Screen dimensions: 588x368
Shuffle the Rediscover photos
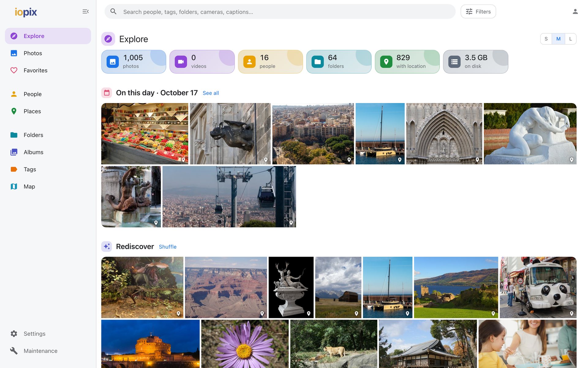pyautogui.click(x=168, y=247)
